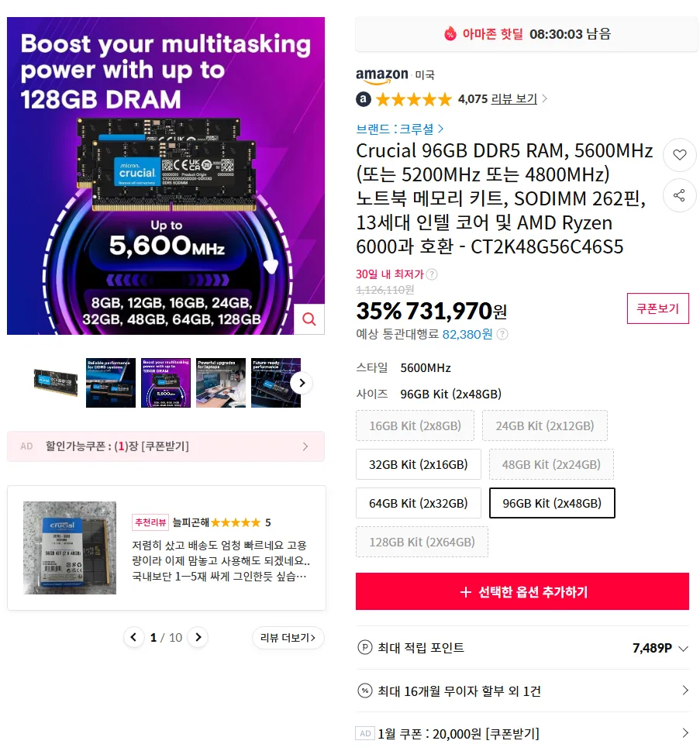Select the 32GB Kit (2x16GB) option

(x=419, y=464)
